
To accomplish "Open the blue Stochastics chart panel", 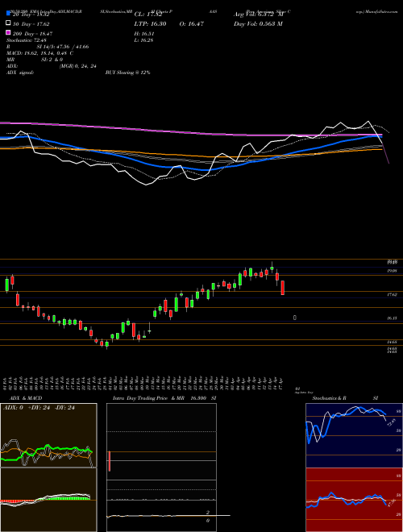I will [354, 435].
